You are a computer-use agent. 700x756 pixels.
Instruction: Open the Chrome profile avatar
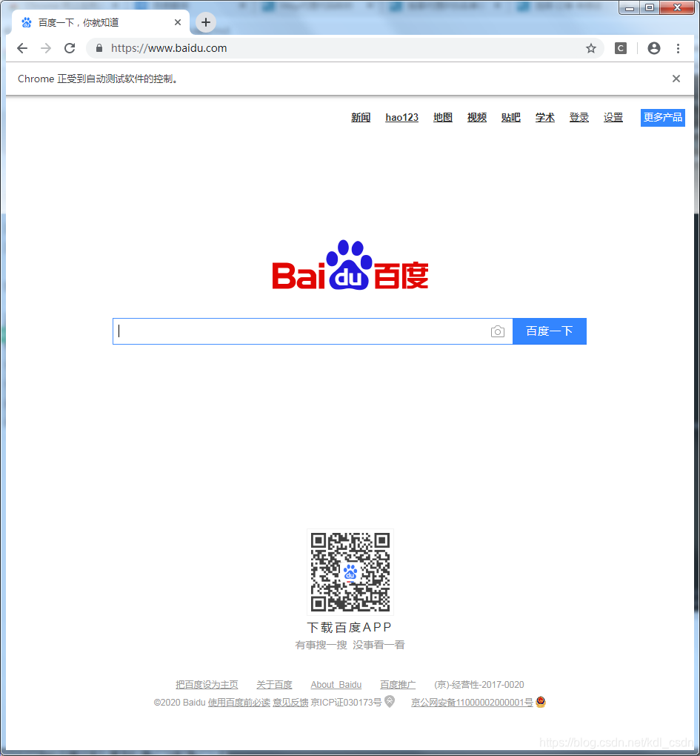[x=654, y=48]
